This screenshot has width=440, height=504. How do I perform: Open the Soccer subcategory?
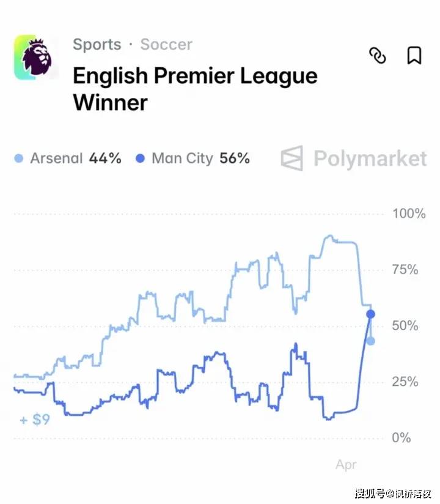click(165, 44)
